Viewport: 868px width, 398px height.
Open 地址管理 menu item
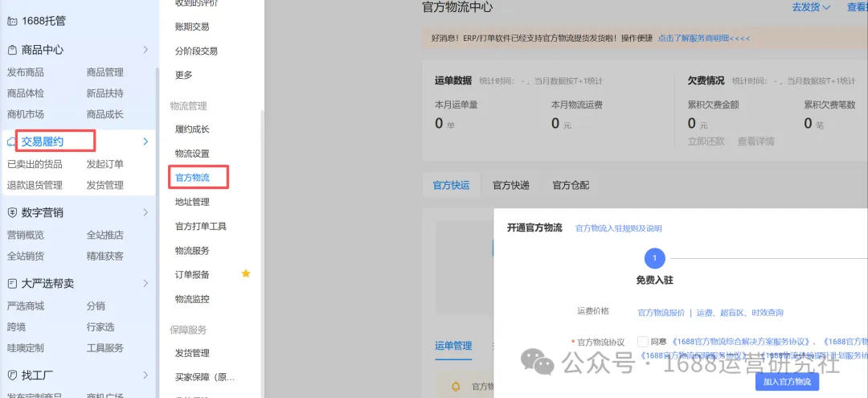pyautogui.click(x=193, y=202)
